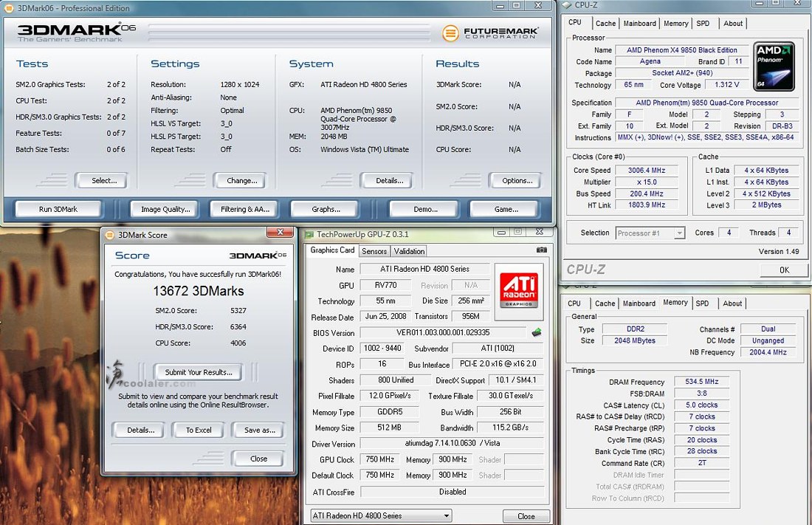Open Image Quality settings in 3DMark06
Image resolution: width=812 pixels, height=525 pixels.
click(165, 210)
